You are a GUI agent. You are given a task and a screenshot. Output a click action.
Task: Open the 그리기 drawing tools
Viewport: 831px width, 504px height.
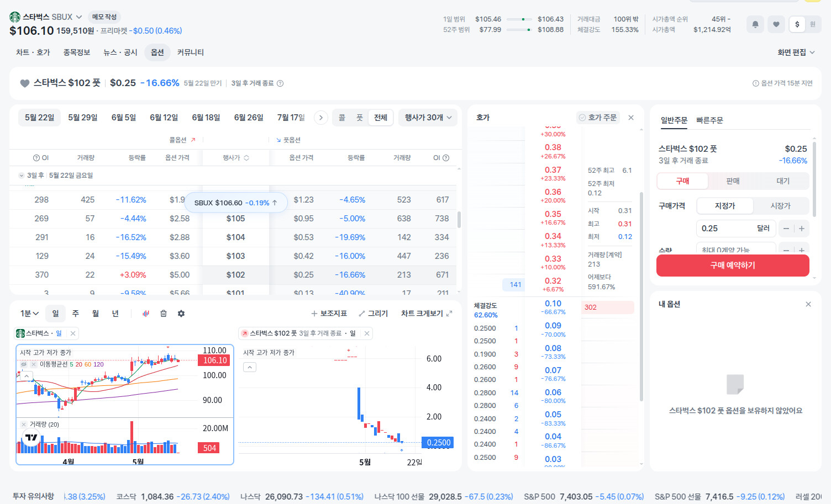click(x=374, y=314)
